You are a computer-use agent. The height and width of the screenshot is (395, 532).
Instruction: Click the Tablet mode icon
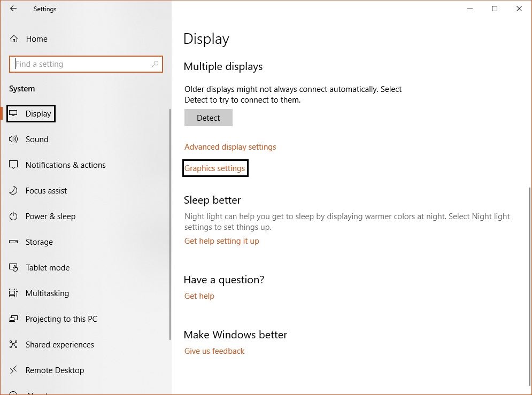[x=13, y=267]
